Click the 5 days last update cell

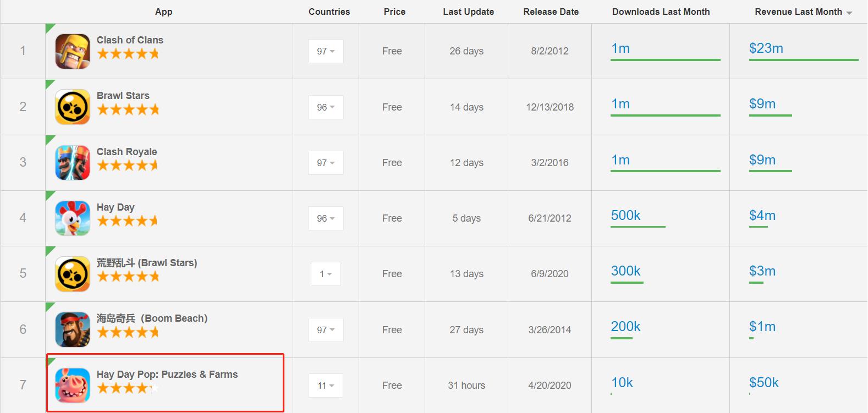[466, 218]
